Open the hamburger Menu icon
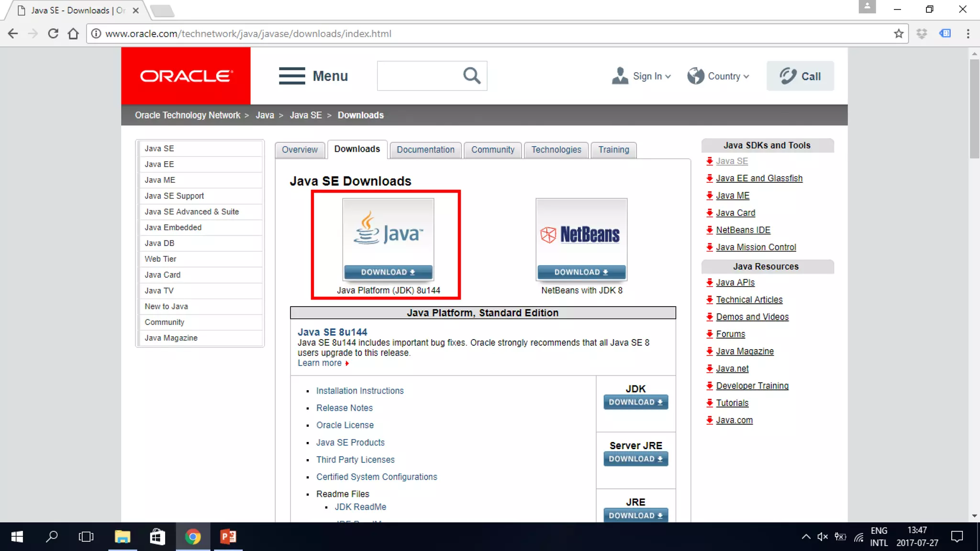 coord(292,76)
